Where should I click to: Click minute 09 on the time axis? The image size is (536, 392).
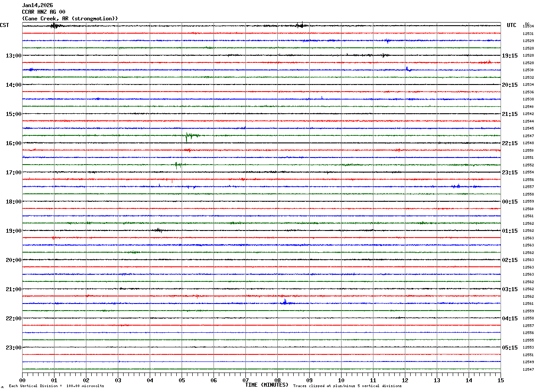point(309,380)
